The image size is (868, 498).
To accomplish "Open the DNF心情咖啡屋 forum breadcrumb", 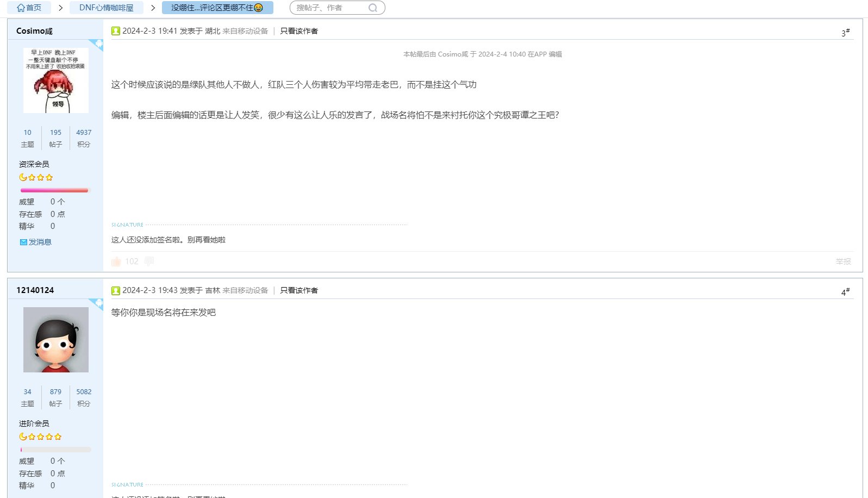I will pyautogui.click(x=107, y=8).
